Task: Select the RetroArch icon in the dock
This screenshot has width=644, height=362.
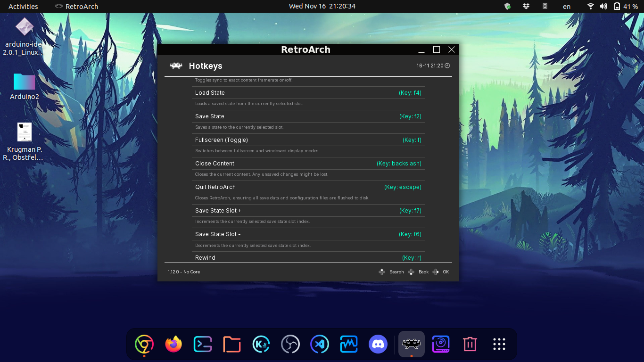Action: [411, 344]
